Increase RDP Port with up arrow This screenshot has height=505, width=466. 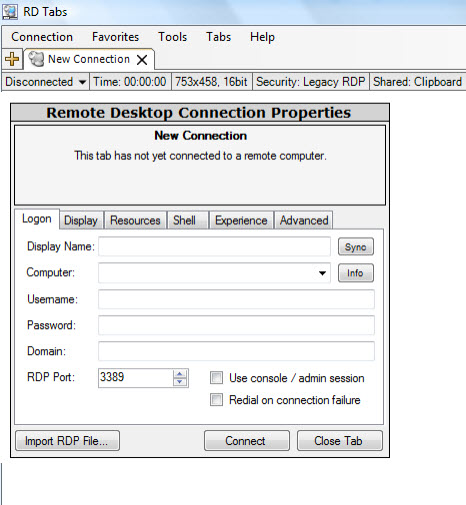click(x=180, y=374)
